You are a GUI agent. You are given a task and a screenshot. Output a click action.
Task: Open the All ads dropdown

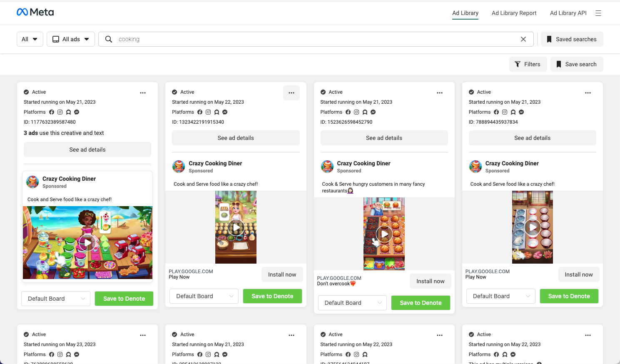pos(70,39)
